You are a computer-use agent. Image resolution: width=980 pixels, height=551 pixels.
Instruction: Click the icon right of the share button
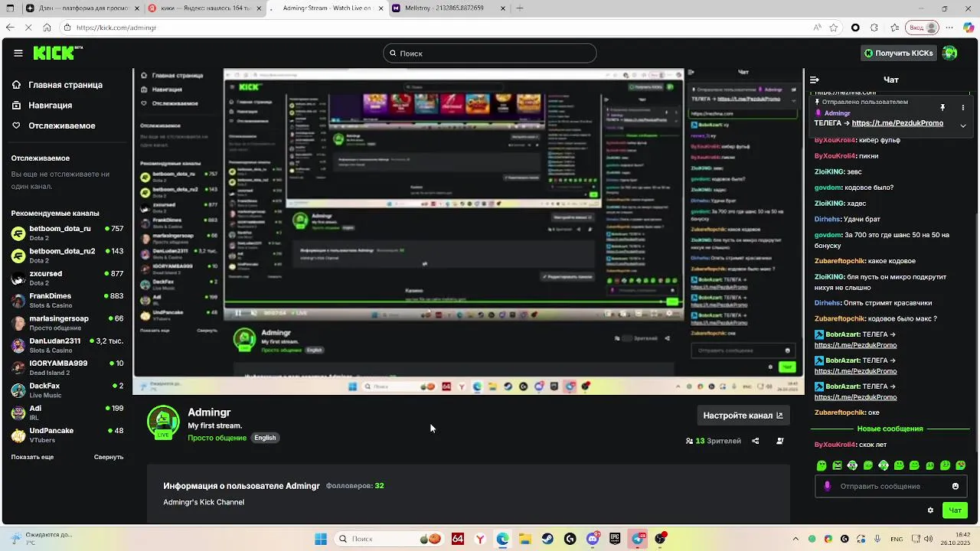tap(780, 441)
